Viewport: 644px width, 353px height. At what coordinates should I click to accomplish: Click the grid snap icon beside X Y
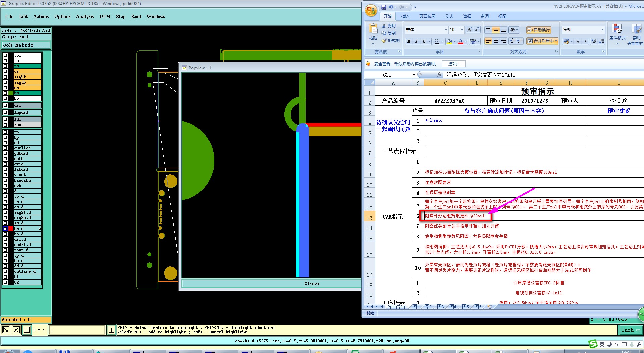click(27, 330)
